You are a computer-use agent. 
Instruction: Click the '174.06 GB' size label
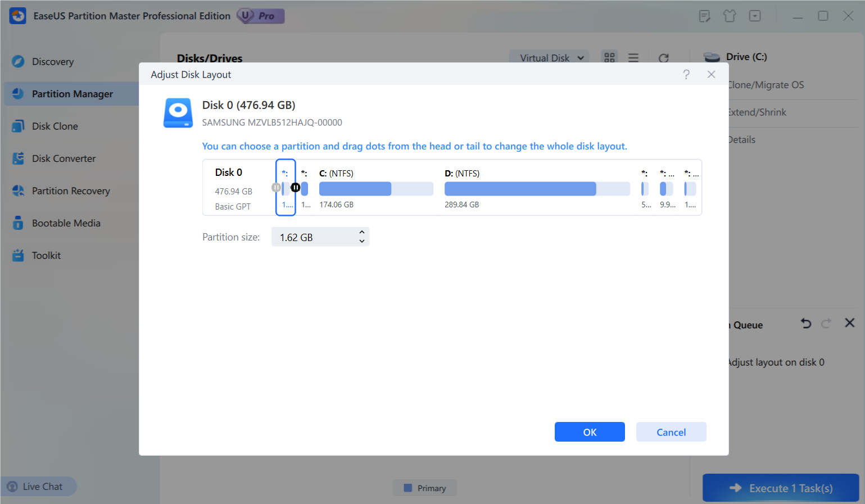(336, 205)
